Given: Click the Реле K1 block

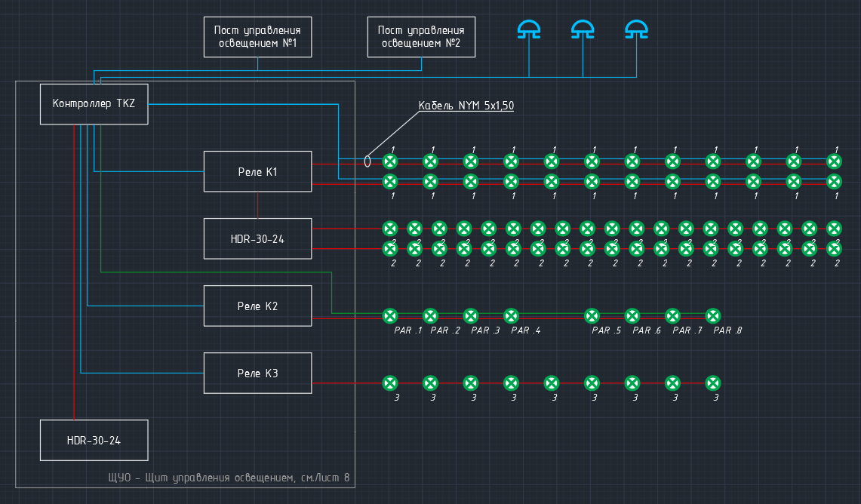Looking at the screenshot, I should (x=257, y=171).
